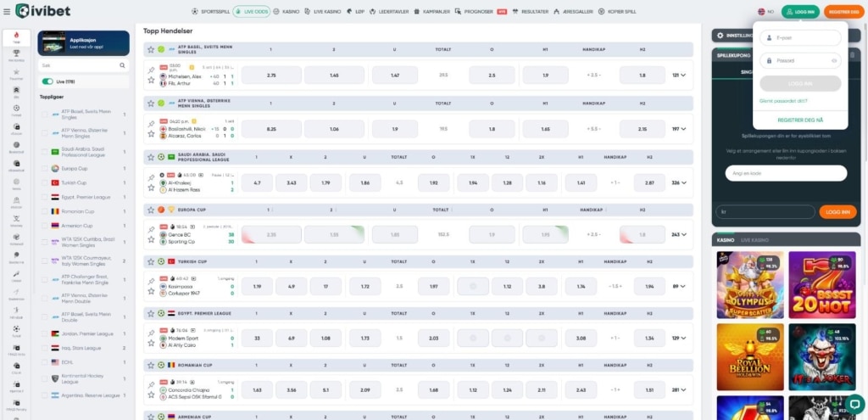Open the trophy icon in sports sidebar
The height and width of the screenshot is (420, 868).
(x=17, y=55)
